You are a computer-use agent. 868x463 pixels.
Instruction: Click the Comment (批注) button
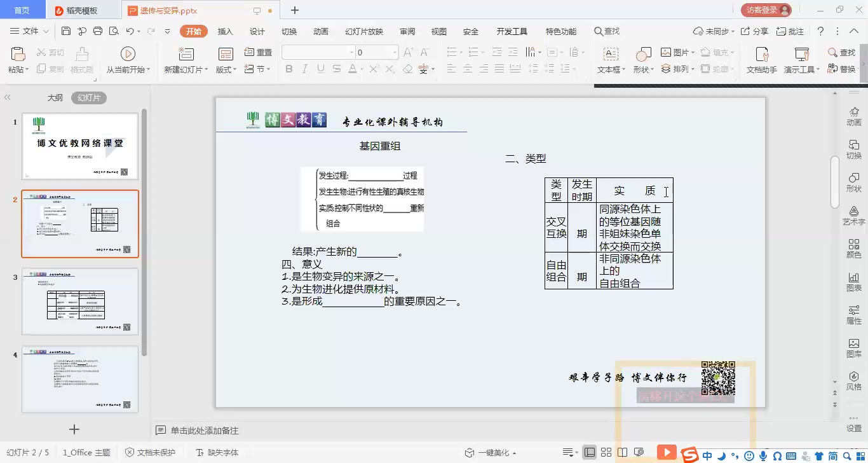point(790,31)
